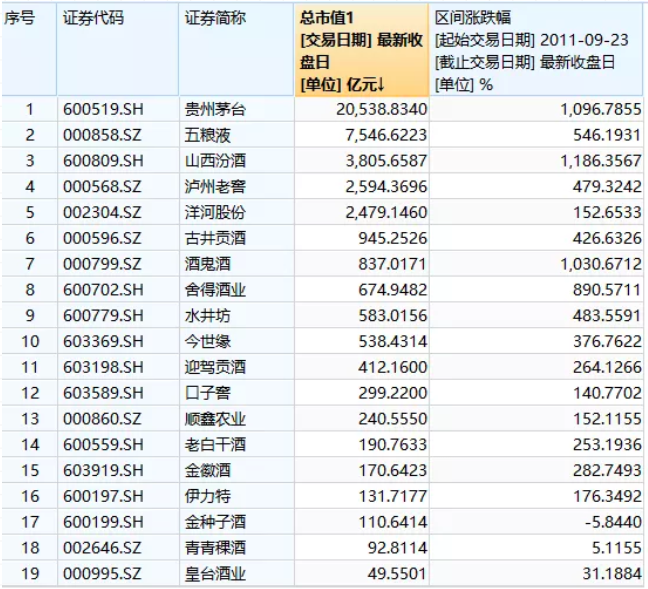
Task: Click market value 2,594.3696
Action: tap(386, 187)
